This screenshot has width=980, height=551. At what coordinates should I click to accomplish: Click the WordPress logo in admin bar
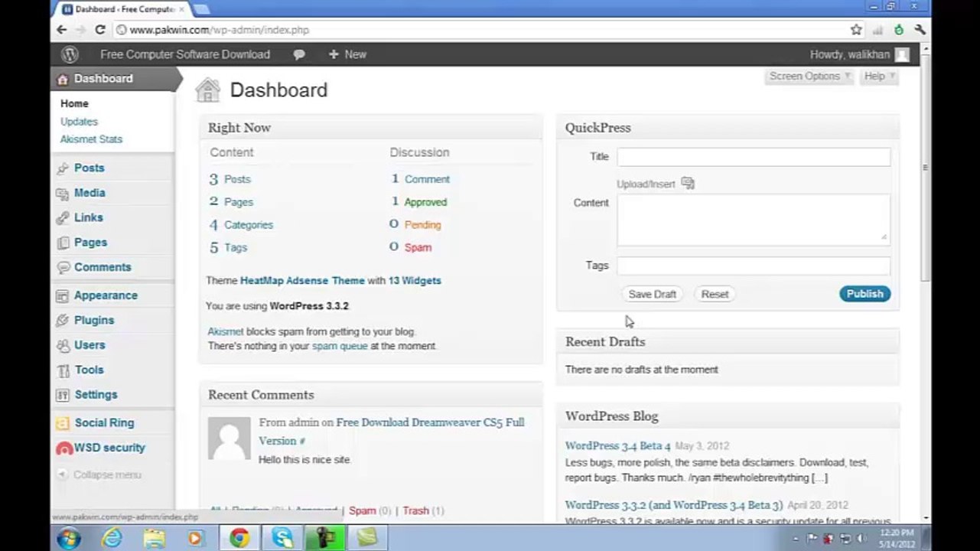click(x=70, y=54)
